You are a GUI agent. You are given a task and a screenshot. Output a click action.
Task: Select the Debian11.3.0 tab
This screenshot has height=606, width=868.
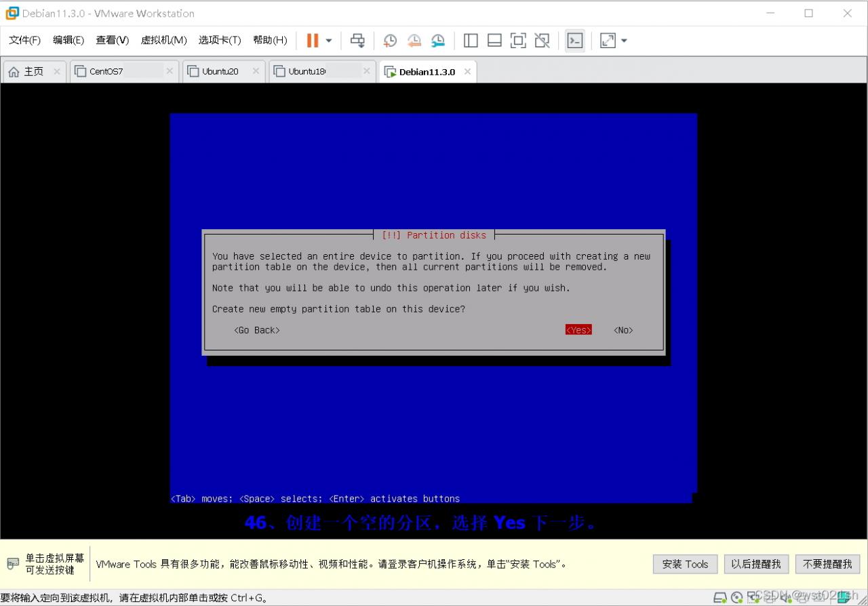coord(427,71)
